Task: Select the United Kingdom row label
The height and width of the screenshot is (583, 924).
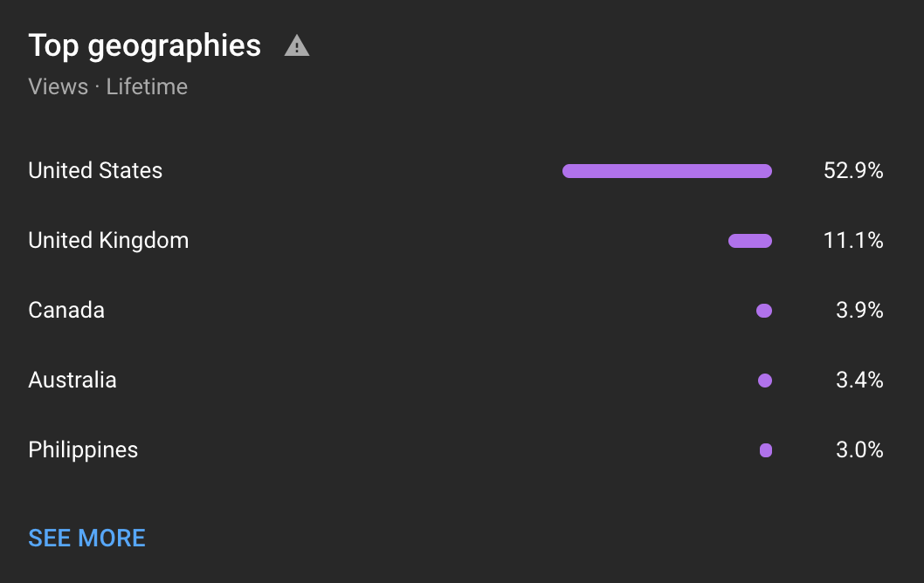Action: (108, 240)
